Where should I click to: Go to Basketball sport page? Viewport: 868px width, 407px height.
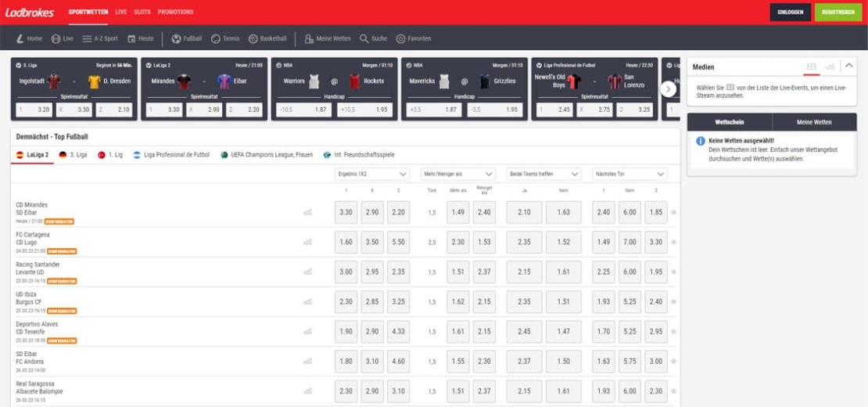[x=267, y=39]
